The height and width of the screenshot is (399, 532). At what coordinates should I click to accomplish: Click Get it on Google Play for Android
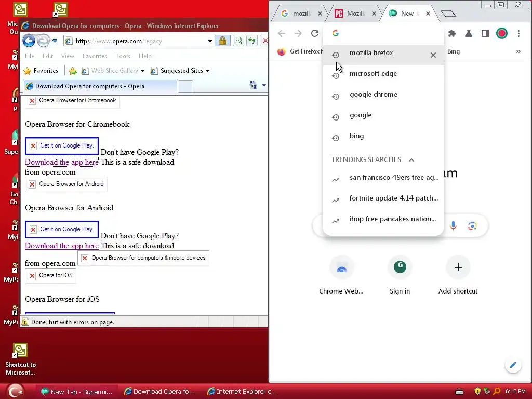62,230
